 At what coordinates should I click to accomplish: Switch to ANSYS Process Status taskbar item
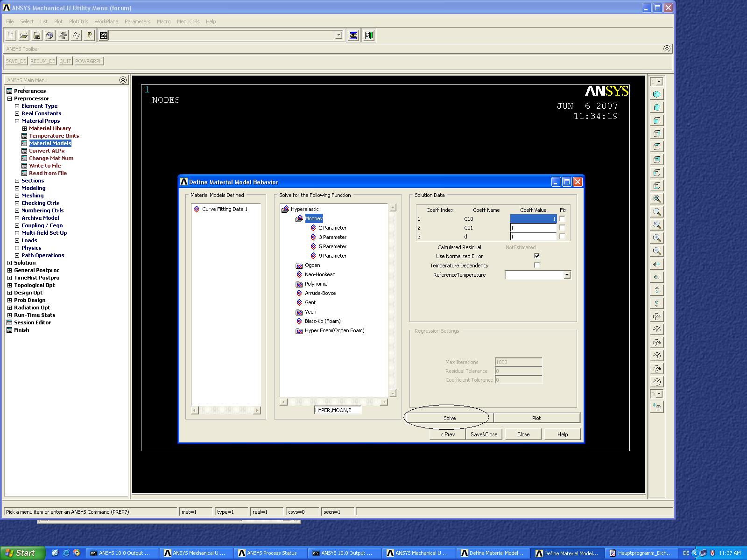pyautogui.click(x=270, y=553)
